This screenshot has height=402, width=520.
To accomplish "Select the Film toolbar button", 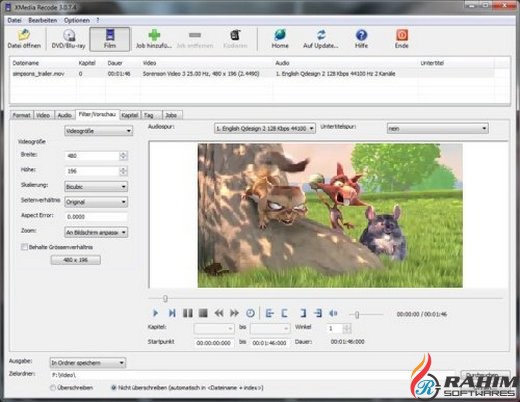I will [x=110, y=39].
